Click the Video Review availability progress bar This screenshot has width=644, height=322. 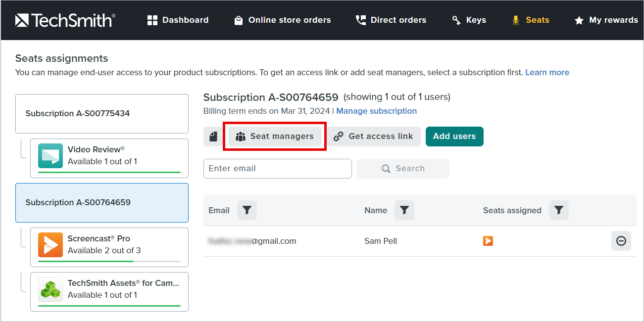(109, 172)
